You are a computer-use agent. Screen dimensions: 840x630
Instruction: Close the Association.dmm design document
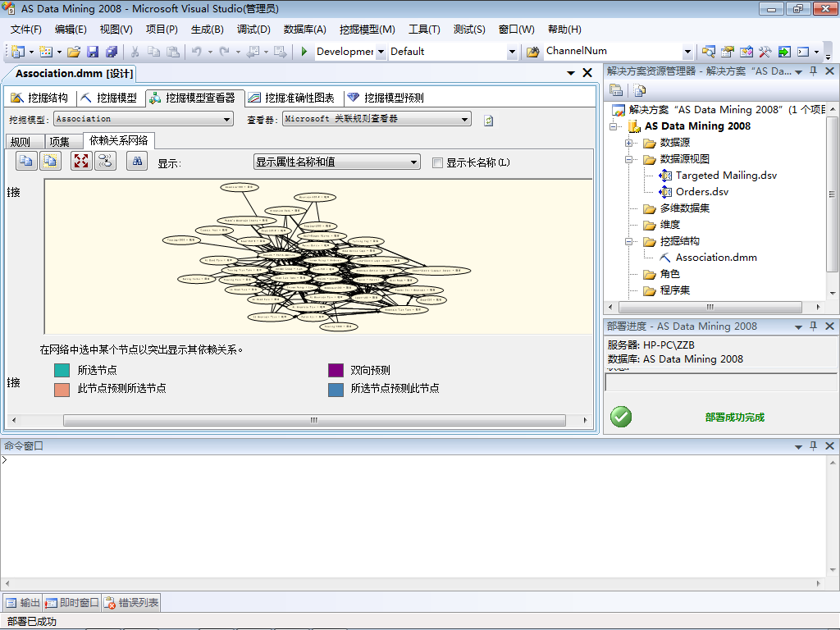click(x=587, y=73)
